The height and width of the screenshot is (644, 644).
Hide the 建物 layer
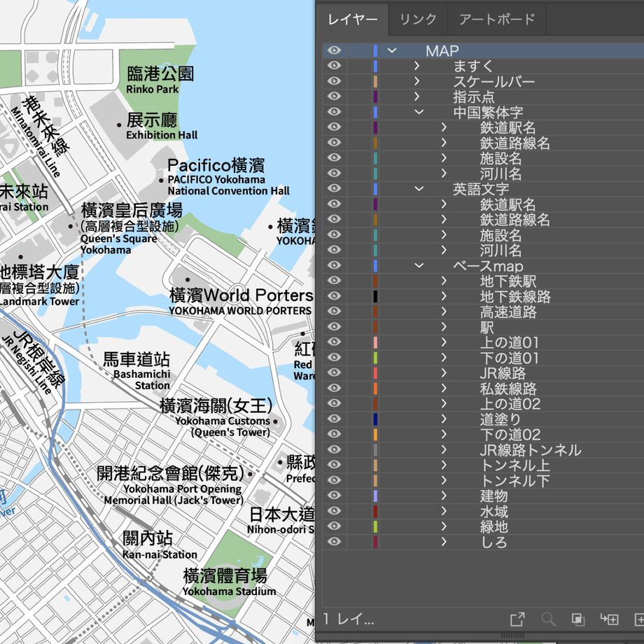(x=335, y=496)
